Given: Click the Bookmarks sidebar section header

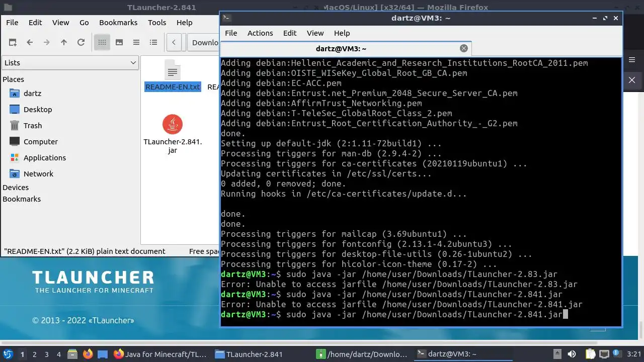Looking at the screenshot, I should [x=22, y=199].
